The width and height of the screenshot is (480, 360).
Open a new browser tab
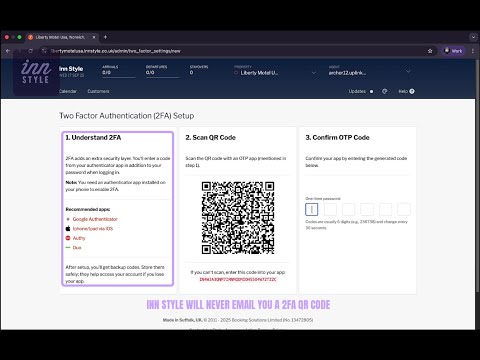(105, 37)
